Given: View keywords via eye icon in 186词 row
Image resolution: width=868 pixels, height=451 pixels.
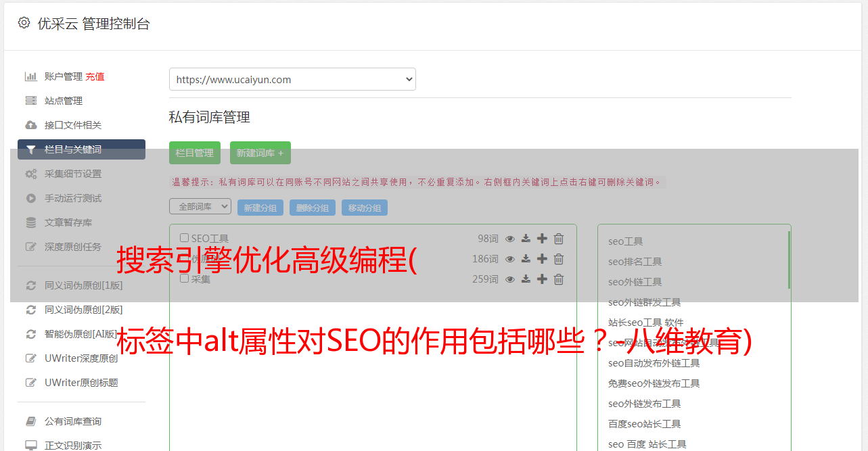Looking at the screenshot, I should (510, 259).
